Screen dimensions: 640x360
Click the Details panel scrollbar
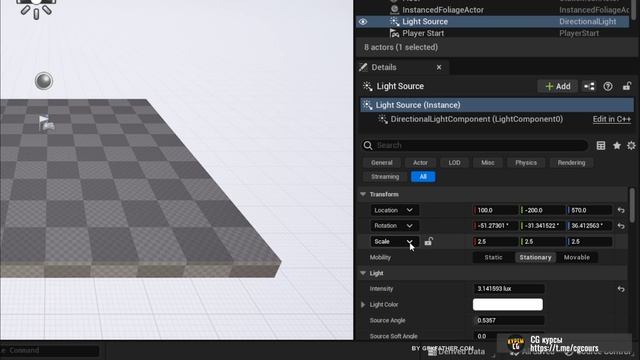tap(632, 205)
